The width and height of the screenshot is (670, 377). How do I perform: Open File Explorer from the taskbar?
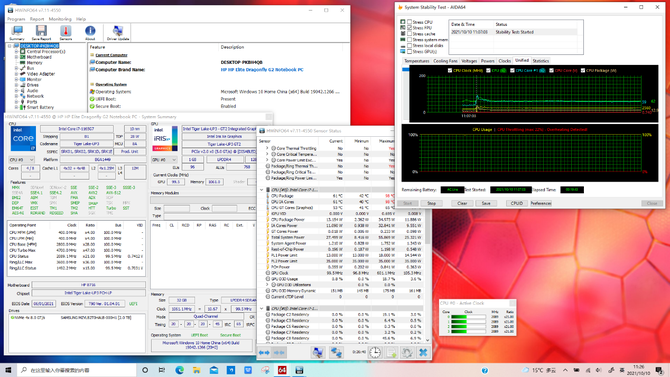coord(197,370)
